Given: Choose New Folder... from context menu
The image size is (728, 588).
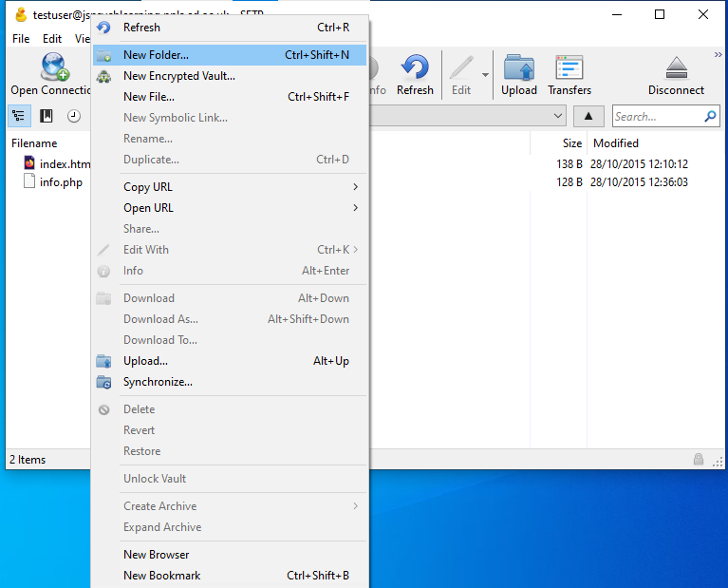Looking at the screenshot, I should [230, 55].
